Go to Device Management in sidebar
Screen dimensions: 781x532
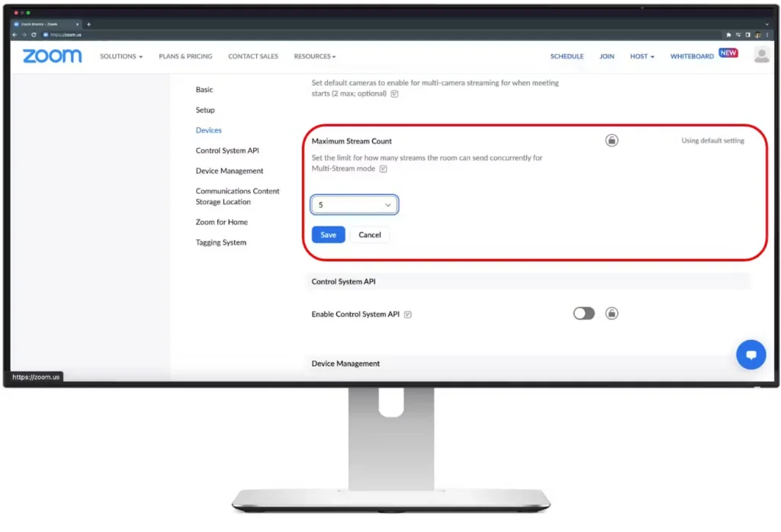click(230, 171)
